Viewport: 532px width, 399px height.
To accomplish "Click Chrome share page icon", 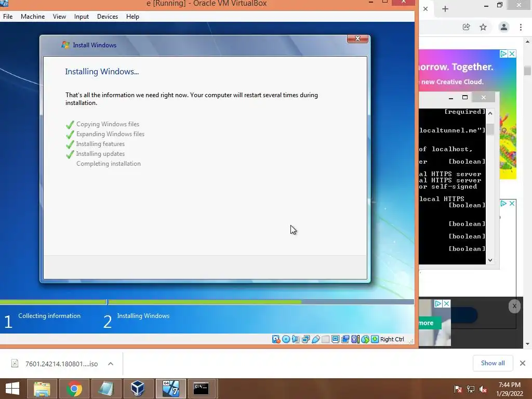I will pos(467,27).
